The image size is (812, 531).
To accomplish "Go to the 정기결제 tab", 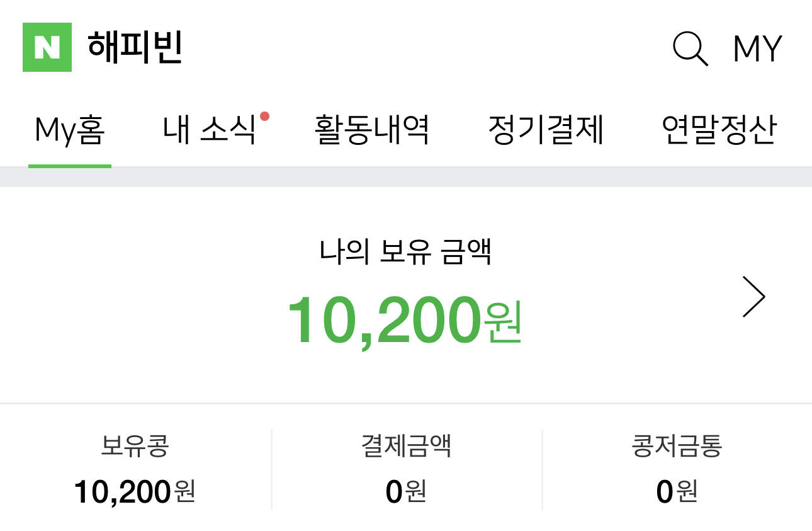I will [546, 130].
